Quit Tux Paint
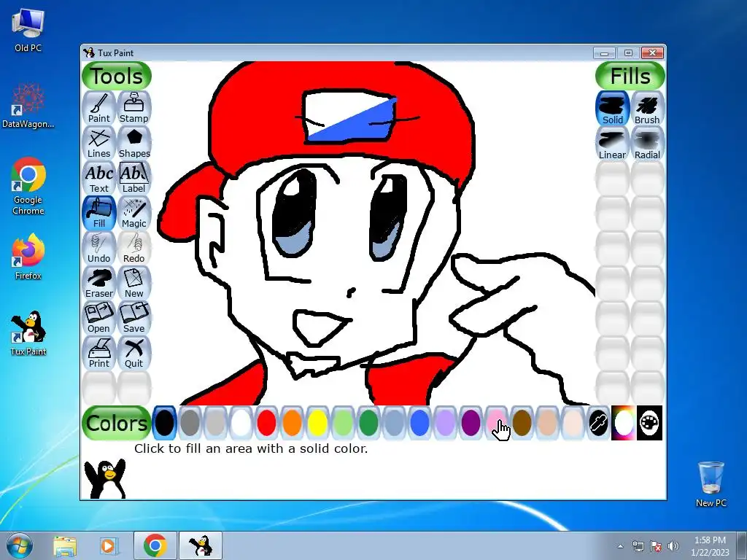 134,353
